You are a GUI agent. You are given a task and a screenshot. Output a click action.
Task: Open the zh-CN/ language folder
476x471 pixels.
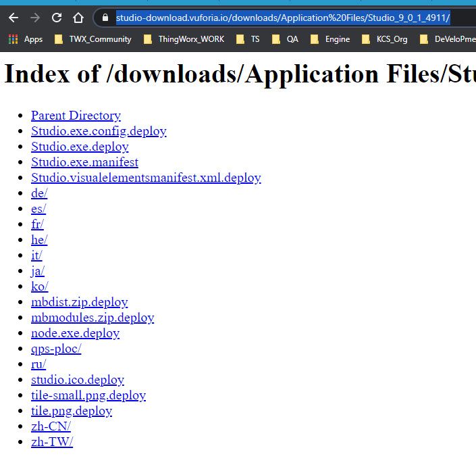coord(51,426)
